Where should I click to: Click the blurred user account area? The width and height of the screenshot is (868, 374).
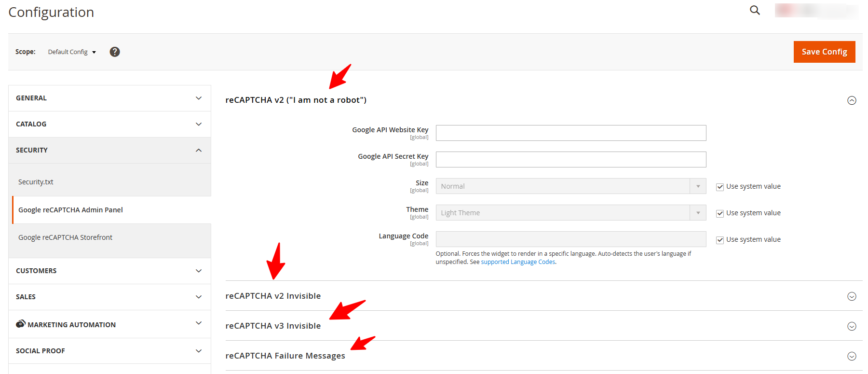pyautogui.click(x=816, y=11)
